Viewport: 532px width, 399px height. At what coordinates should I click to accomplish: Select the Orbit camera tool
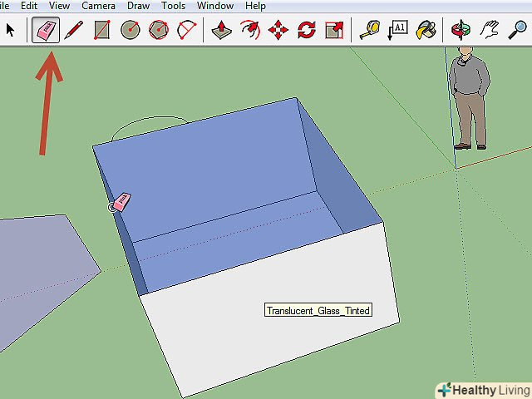click(x=460, y=31)
